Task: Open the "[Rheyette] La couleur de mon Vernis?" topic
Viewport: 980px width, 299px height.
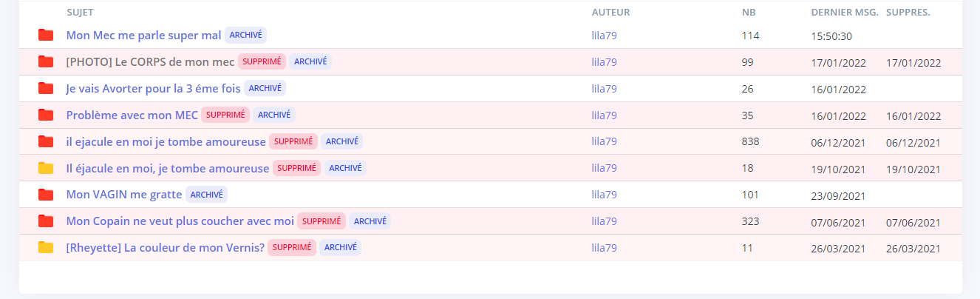Action: (x=165, y=247)
